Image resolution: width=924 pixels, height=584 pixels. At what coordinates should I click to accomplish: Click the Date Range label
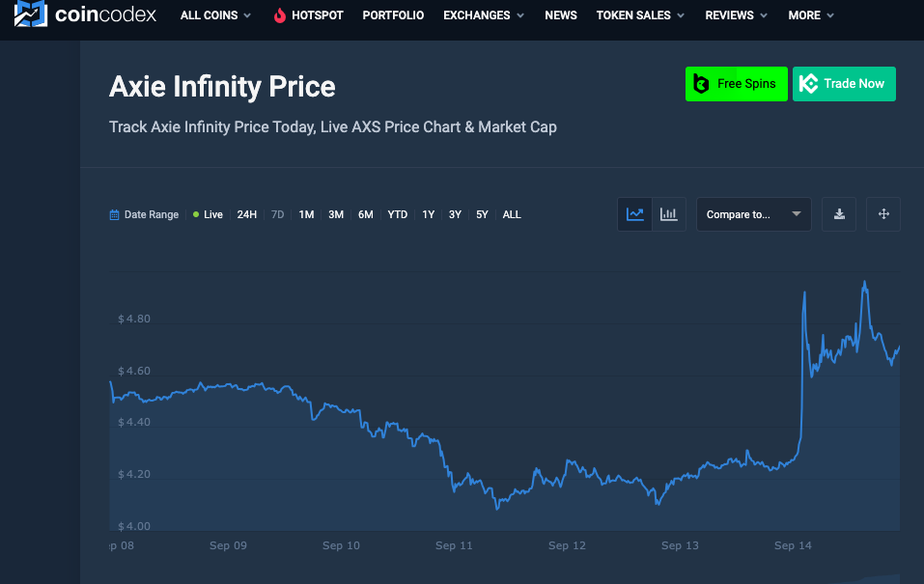[x=152, y=214]
